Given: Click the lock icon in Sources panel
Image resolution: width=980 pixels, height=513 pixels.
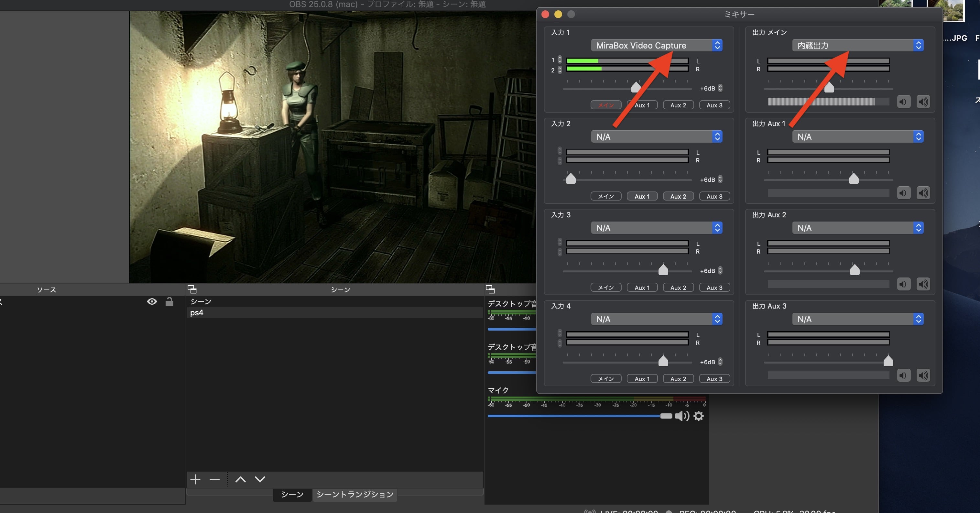Looking at the screenshot, I should pyautogui.click(x=169, y=302).
